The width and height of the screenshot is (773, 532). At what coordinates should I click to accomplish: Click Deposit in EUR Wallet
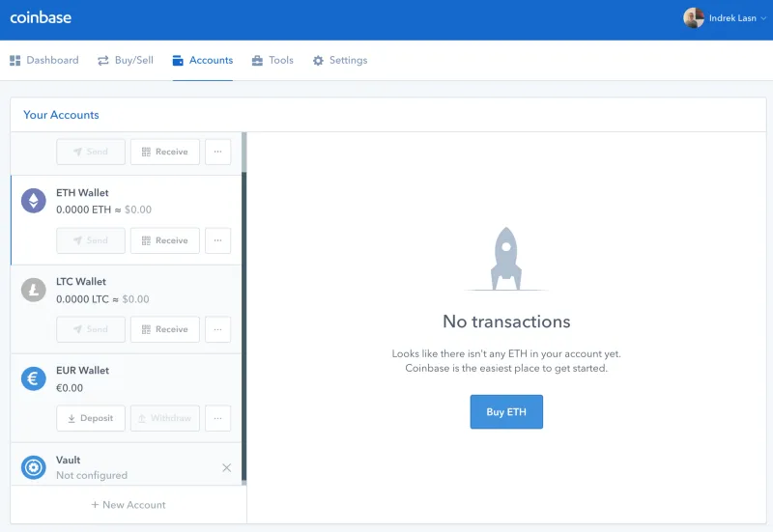tap(91, 418)
